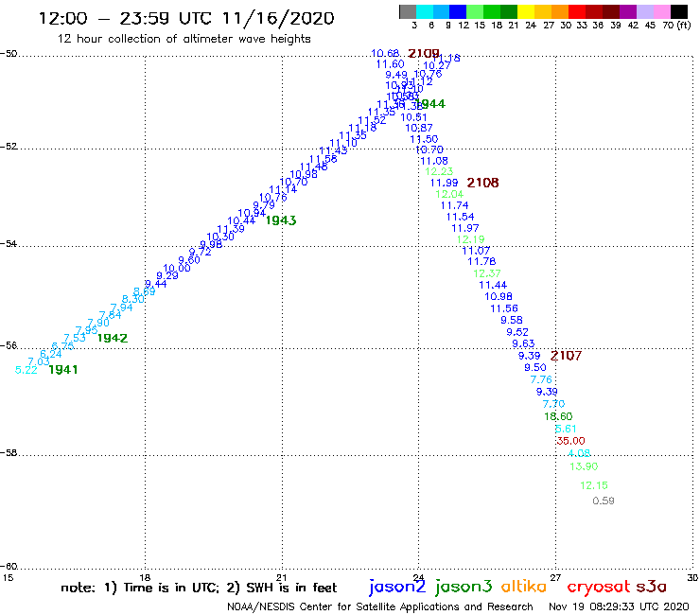Click the 11.60 wave height value

[x=390, y=64]
